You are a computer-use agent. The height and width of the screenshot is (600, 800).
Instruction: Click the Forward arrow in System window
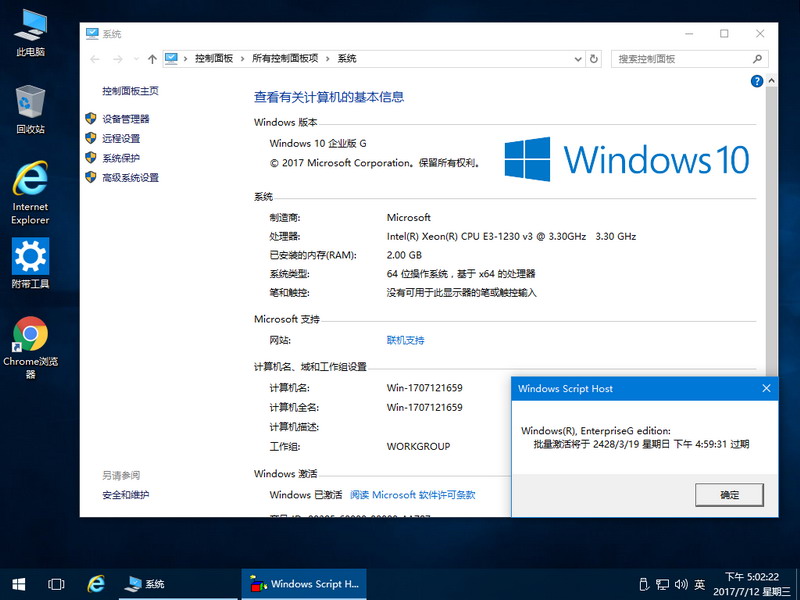[x=118, y=59]
